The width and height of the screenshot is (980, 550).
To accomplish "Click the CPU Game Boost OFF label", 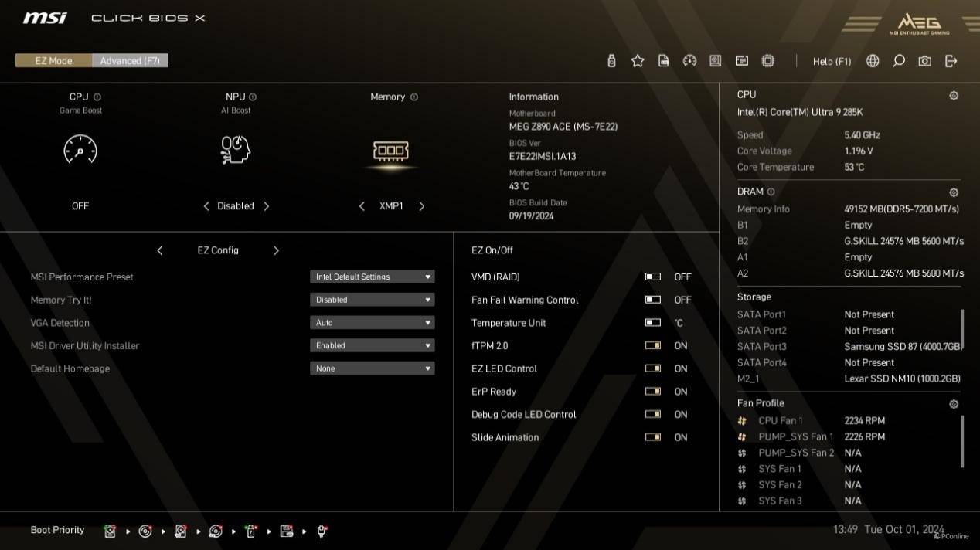I will 80,206.
